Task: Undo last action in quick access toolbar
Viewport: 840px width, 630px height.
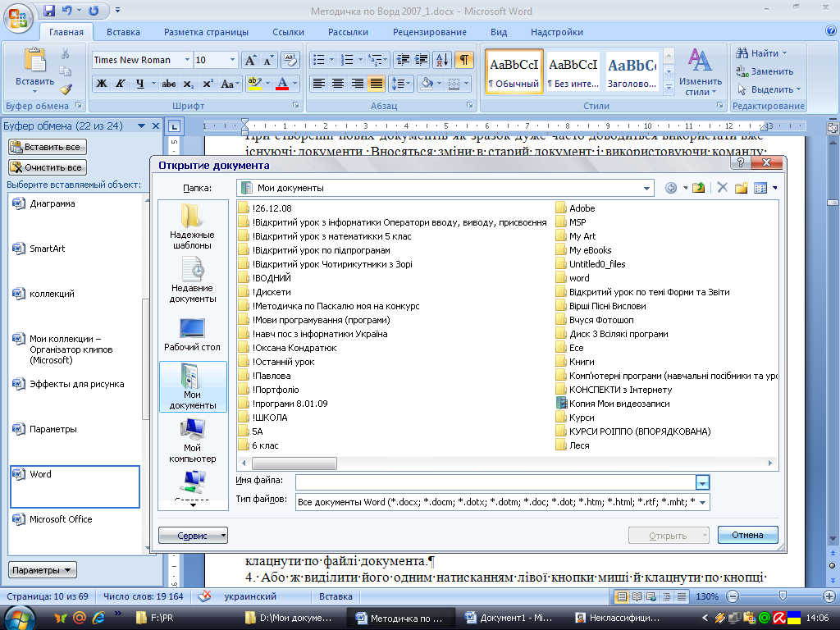Action: point(67,10)
